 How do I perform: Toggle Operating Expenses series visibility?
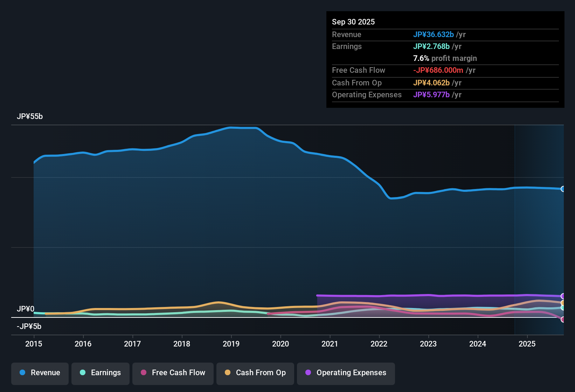pyautogui.click(x=346, y=373)
